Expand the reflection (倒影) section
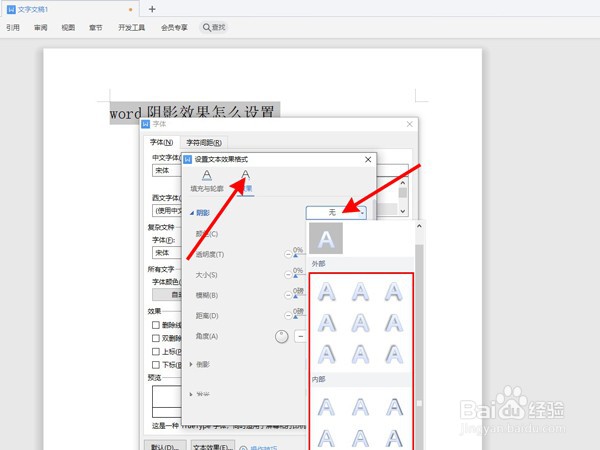 (x=191, y=364)
